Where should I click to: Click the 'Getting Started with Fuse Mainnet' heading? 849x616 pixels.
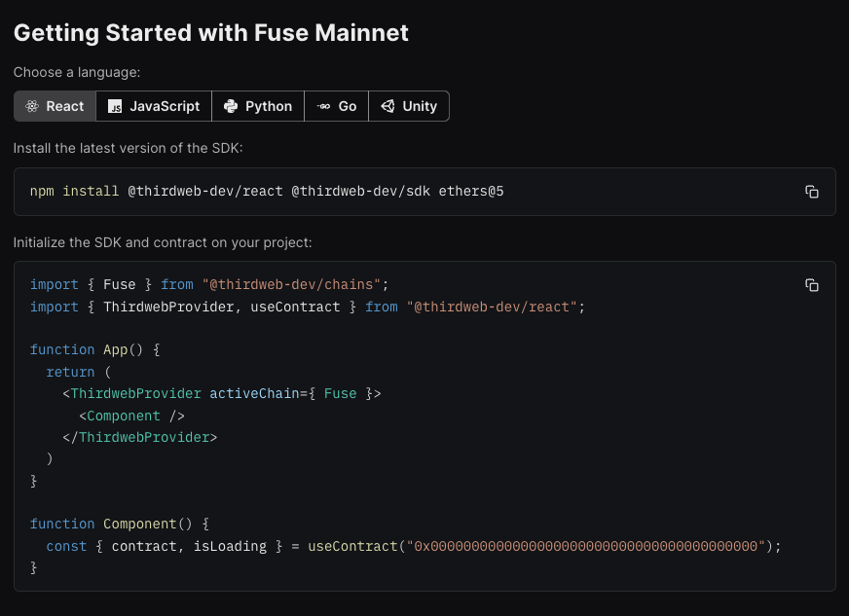pos(211,32)
